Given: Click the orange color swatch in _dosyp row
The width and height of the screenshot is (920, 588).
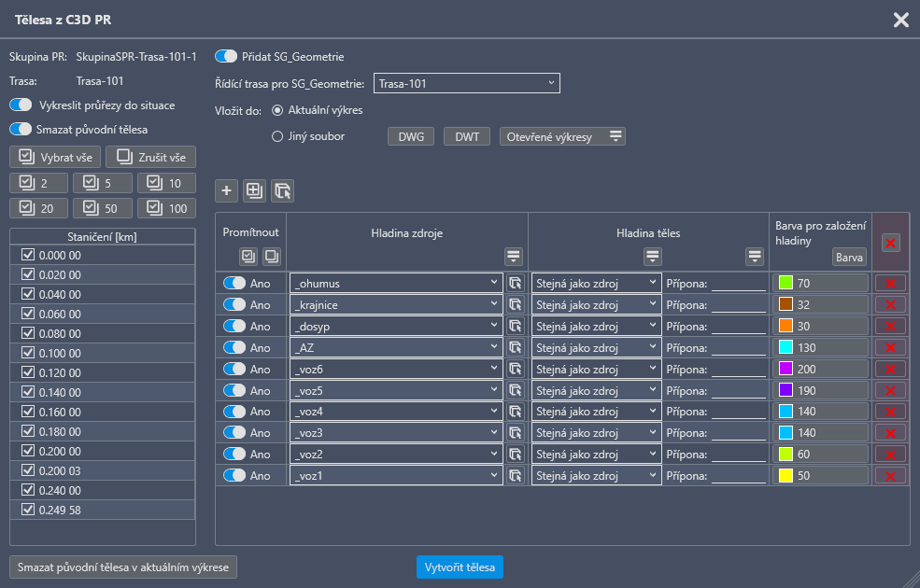Looking at the screenshot, I should tap(786, 326).
